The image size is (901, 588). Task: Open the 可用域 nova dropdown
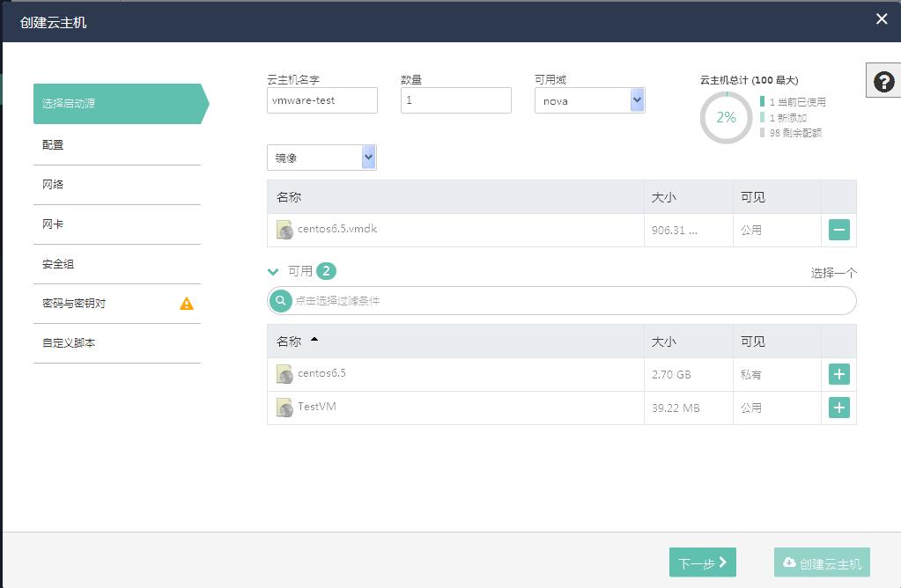[589, 101]
